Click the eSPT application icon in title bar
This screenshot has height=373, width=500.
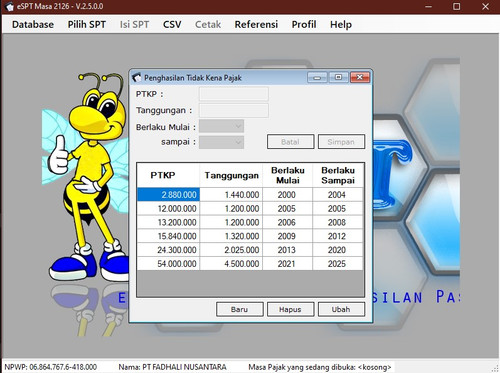[10, 6]
